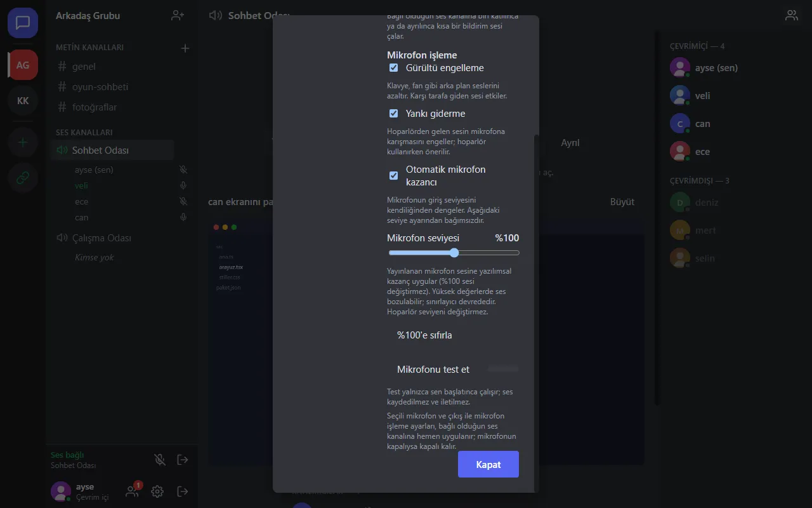Uncheck Gürültü engelleme checkbox

tap(393, 68)
